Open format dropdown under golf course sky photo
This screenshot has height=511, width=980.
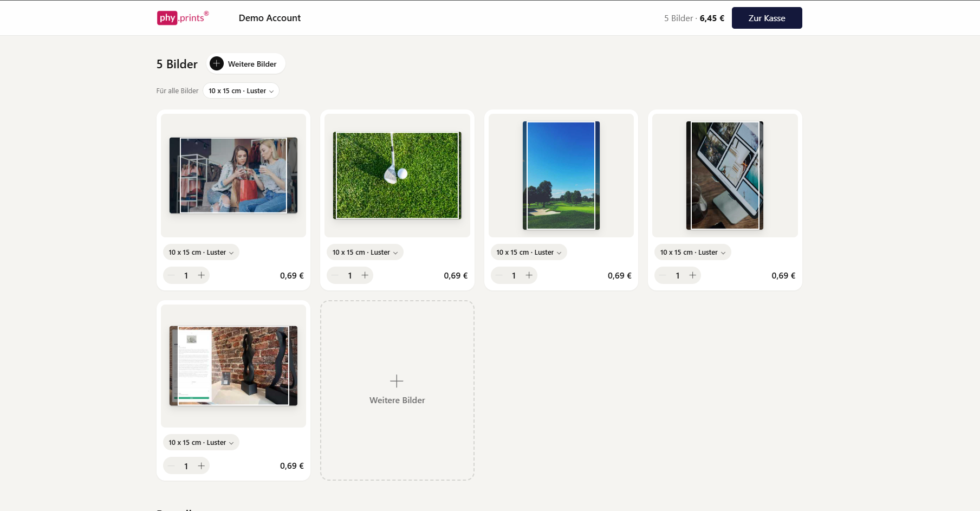pos(529,252)
